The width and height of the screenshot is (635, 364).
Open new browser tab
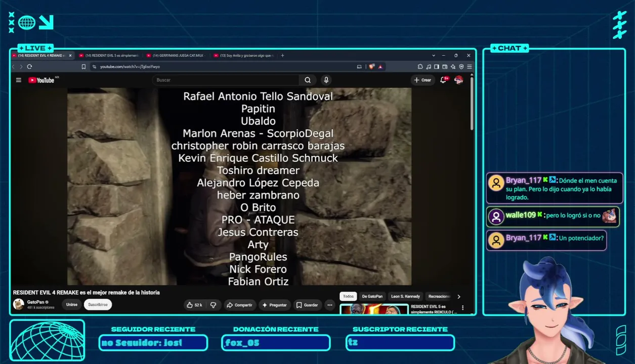coord(282,55)
